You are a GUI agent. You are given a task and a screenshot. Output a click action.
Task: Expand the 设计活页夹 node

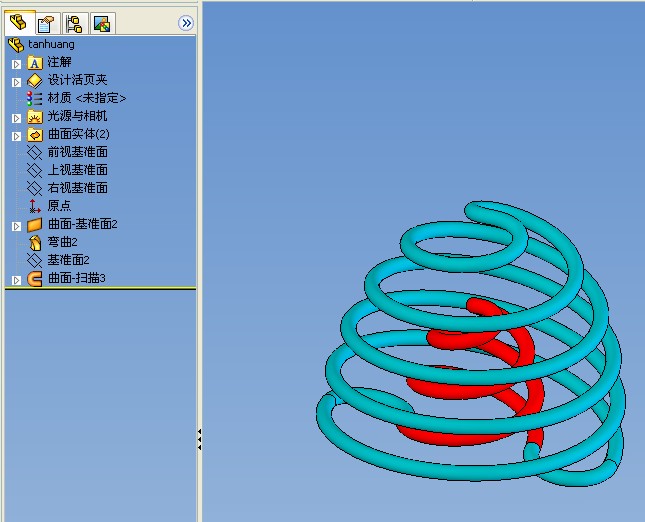point(16,82)
